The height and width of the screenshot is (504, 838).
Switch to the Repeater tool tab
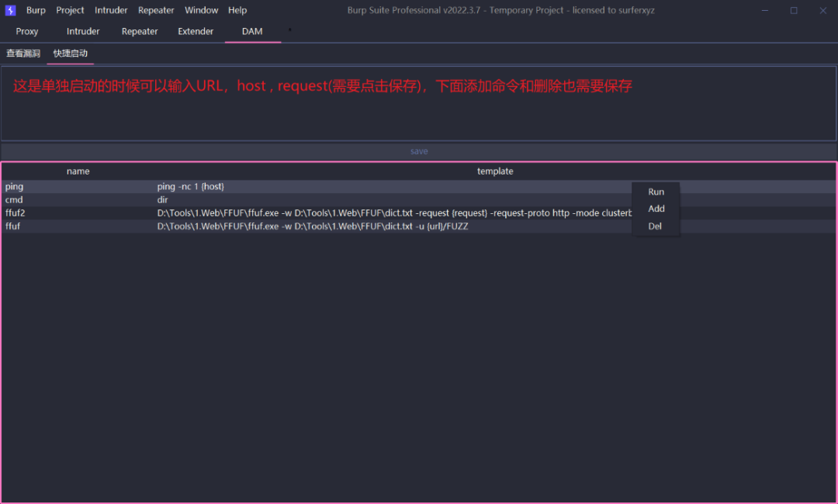click(x=140, y=32)
